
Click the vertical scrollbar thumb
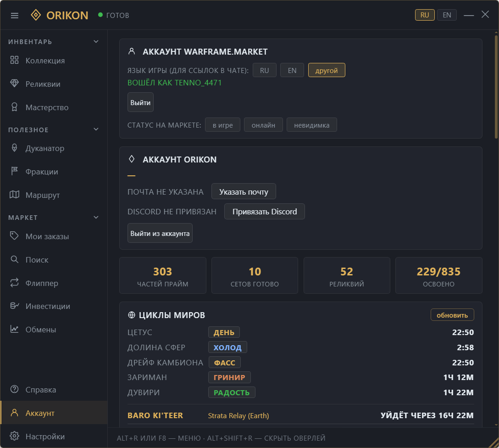pos(496,86)
